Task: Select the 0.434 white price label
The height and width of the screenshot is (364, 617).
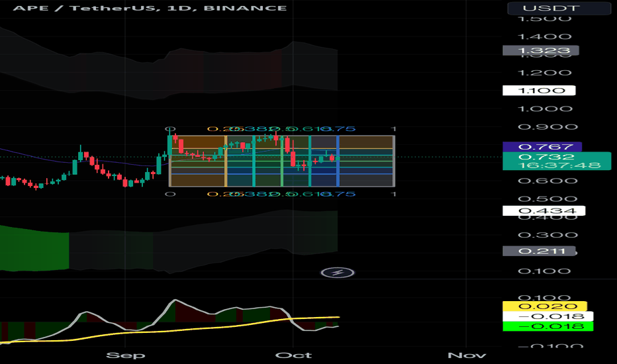Action: [544, 210]
